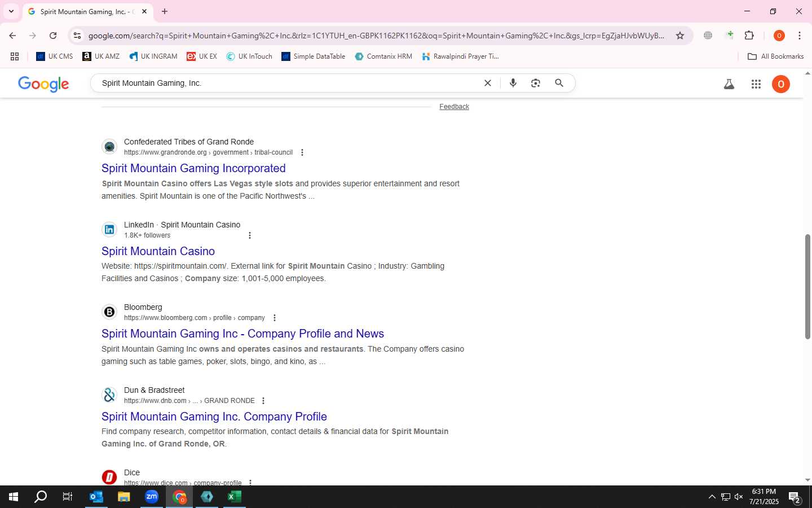The image size is (812, 508).
Task: Open the Google apps grid
Action: click(x=756, y=84)
